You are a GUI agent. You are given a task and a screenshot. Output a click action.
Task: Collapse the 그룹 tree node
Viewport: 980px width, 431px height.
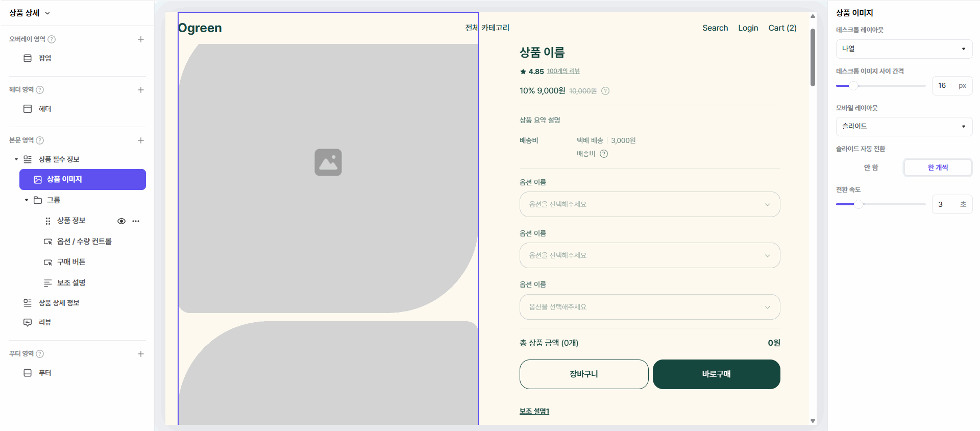[x=27, y=200]
